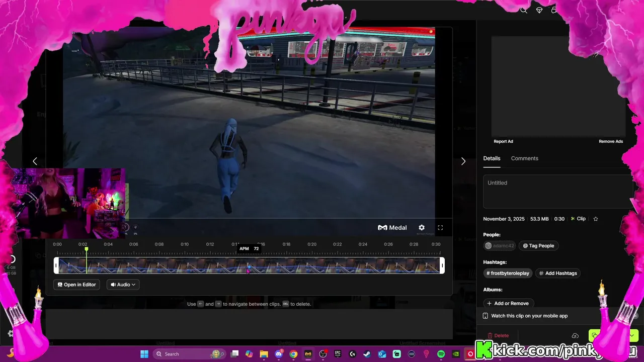Click the diamond premium icon at top
This screenshot has height=362, width=644.
(539, 10)
